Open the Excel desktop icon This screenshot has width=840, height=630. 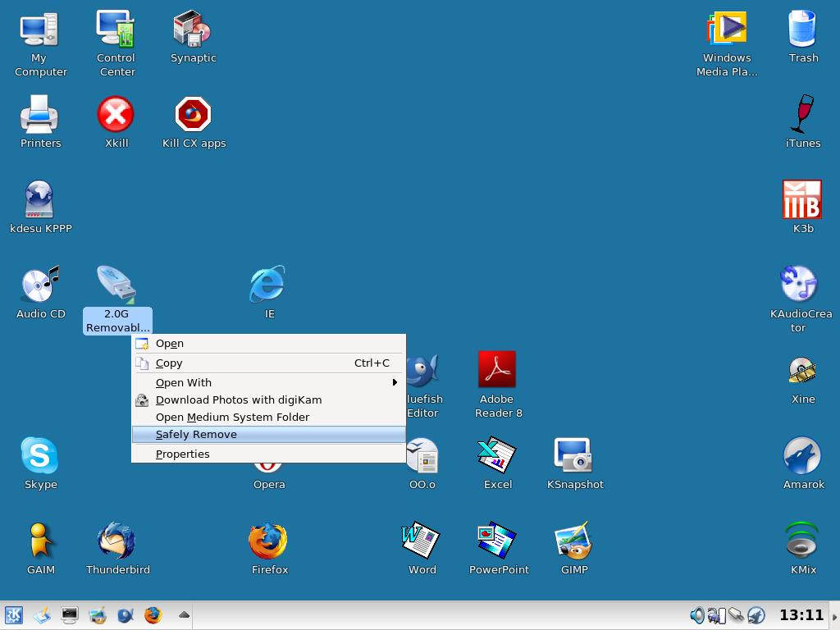pos(497,455)
